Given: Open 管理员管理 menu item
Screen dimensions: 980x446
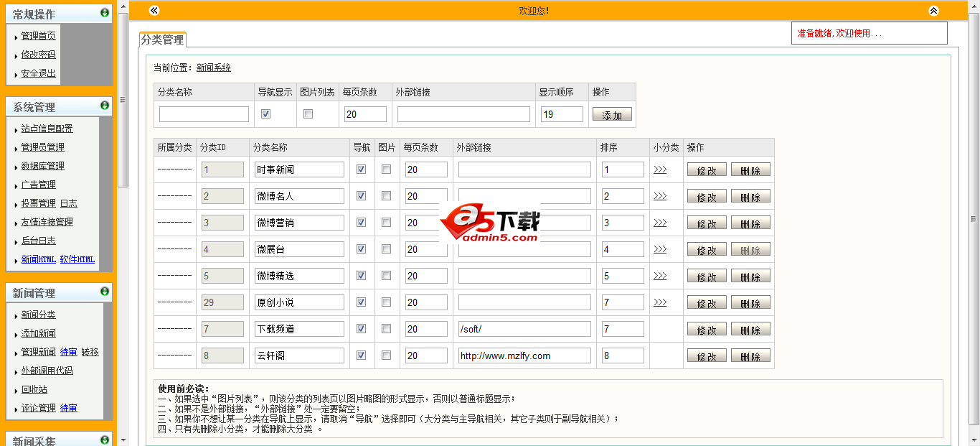Looking at the screenshot, I should tap(42, 147).
